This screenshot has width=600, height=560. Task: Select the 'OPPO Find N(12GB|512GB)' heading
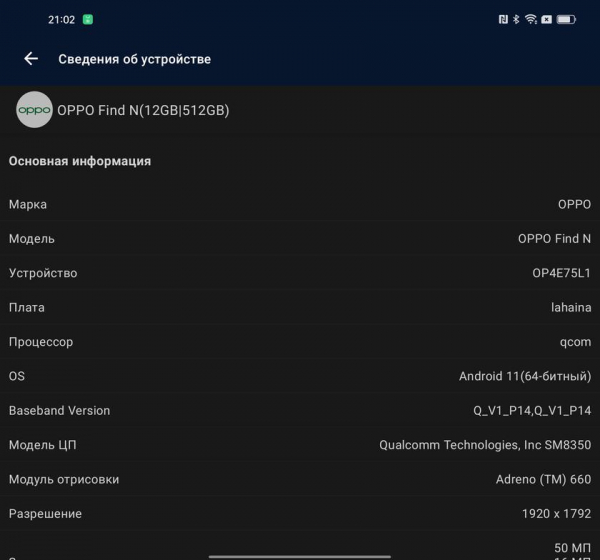point(143,110)
